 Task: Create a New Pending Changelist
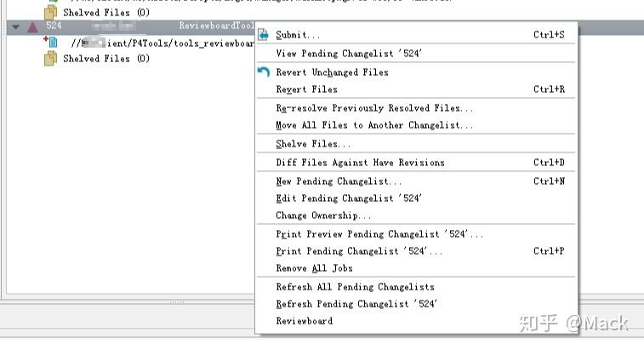click(x=339, y=181)
